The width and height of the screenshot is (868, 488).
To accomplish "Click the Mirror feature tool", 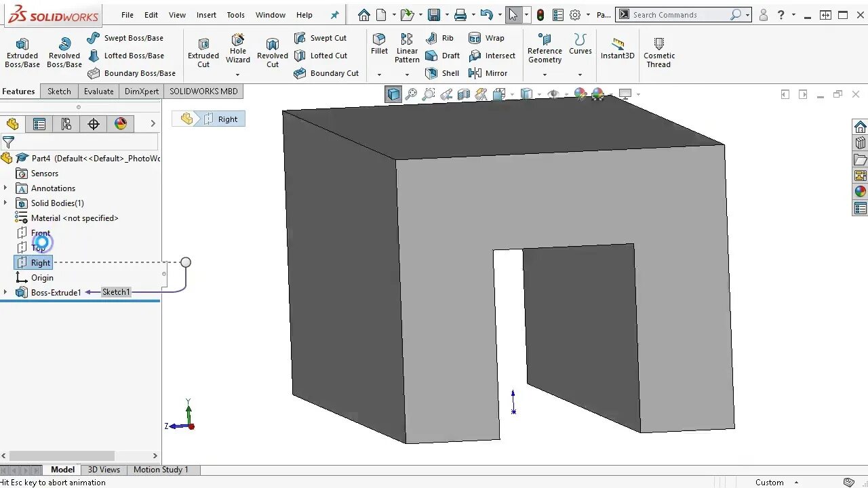I will (488, 73).
